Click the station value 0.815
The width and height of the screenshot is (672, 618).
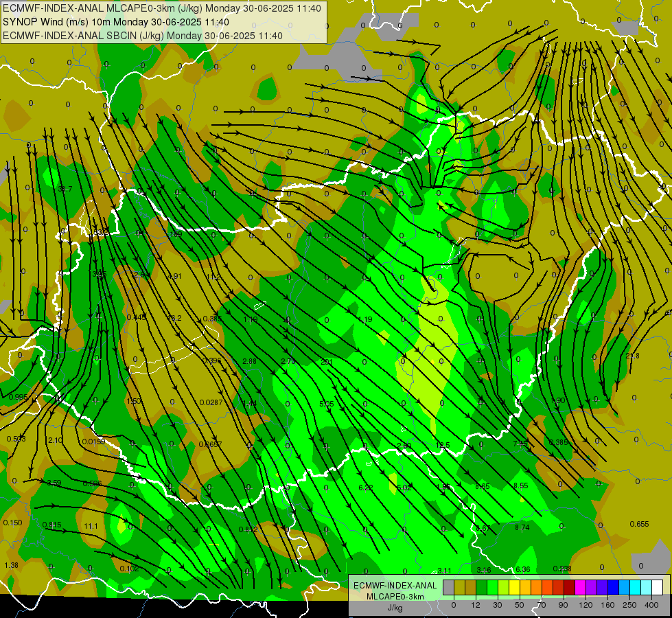click(x=52, y=525)
